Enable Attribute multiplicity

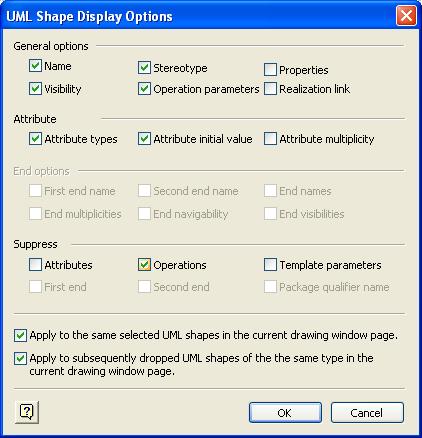[270, 139]
